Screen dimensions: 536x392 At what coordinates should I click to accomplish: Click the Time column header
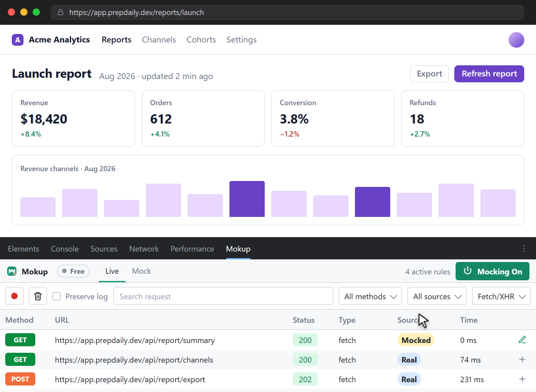(469, 320)
